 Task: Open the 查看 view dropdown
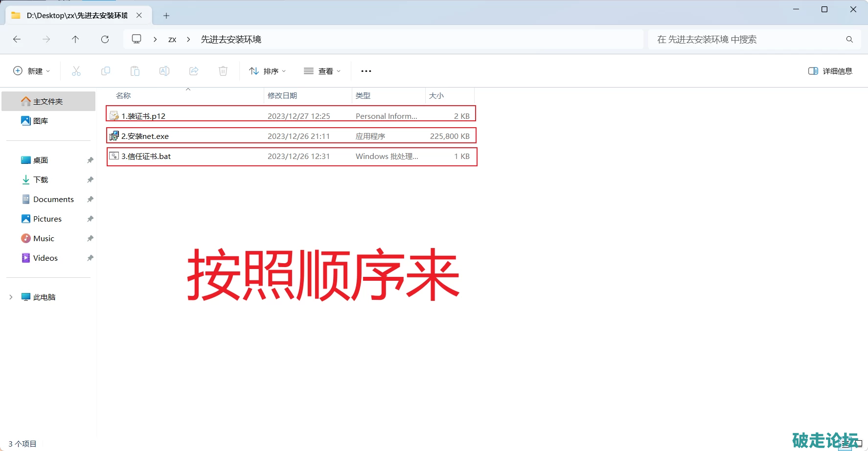pos(322,71)
